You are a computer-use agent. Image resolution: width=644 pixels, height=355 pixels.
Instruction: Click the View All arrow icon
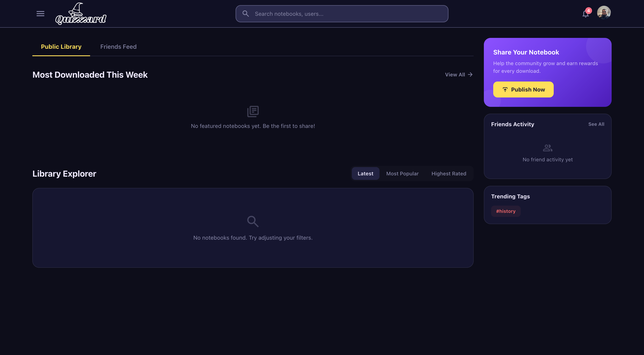coord(470,74)
